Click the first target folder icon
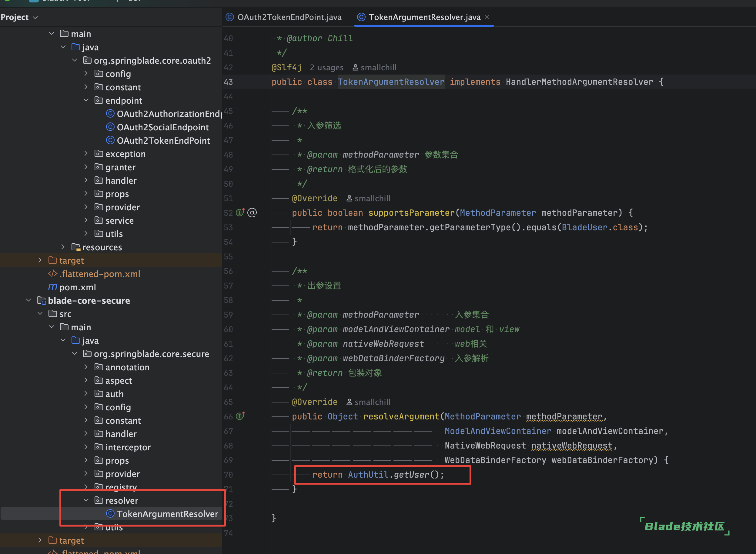The image size is (756, 554). 53,260
